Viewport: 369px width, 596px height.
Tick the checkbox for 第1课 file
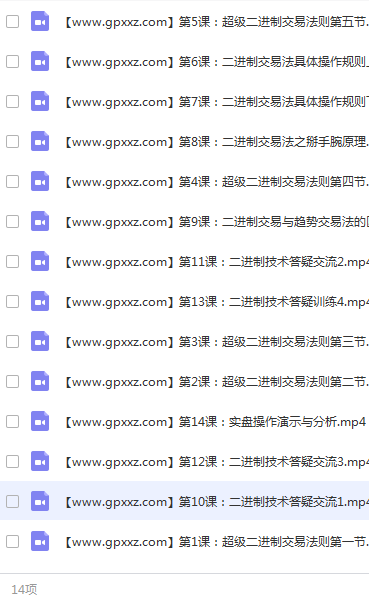(13, 542)
